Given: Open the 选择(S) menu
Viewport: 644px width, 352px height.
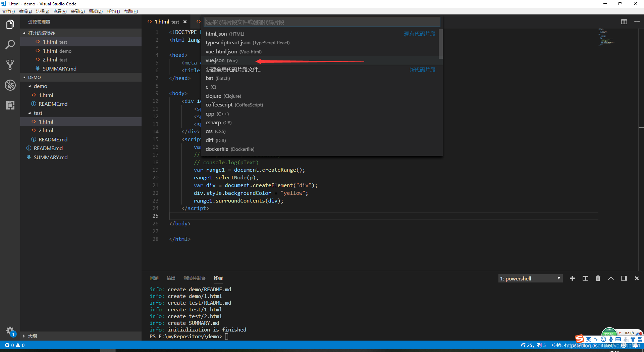Looking at the screenshot, I should (x=43, y=11).
